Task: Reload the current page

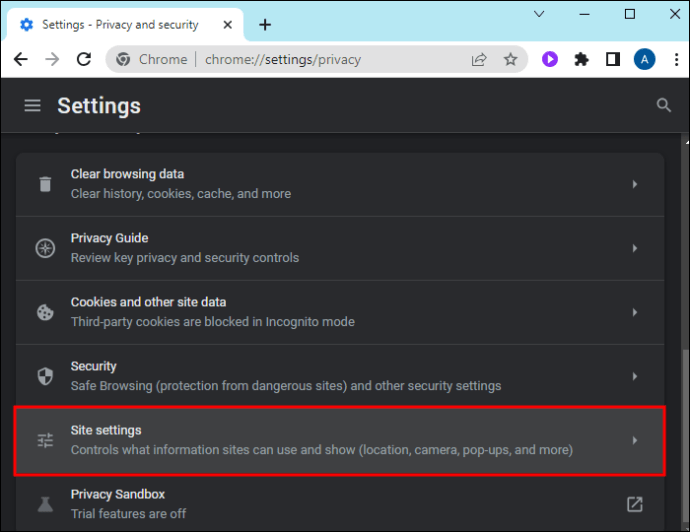Action: click(84, 59)
